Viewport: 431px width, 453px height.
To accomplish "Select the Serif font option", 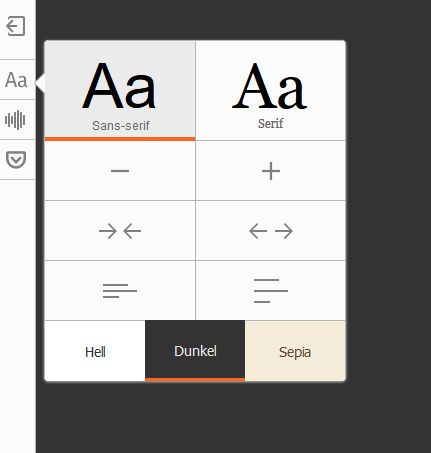I will tap(271, 91).
